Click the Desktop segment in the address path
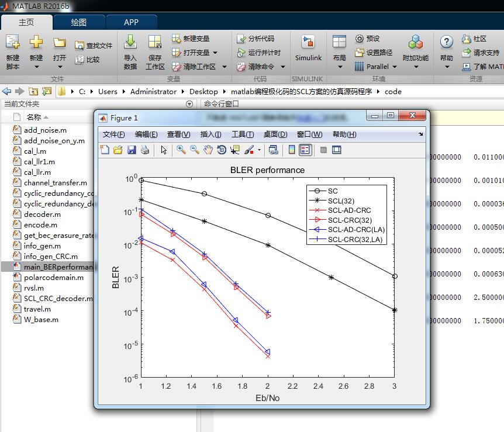 click(x=203, y=92)
